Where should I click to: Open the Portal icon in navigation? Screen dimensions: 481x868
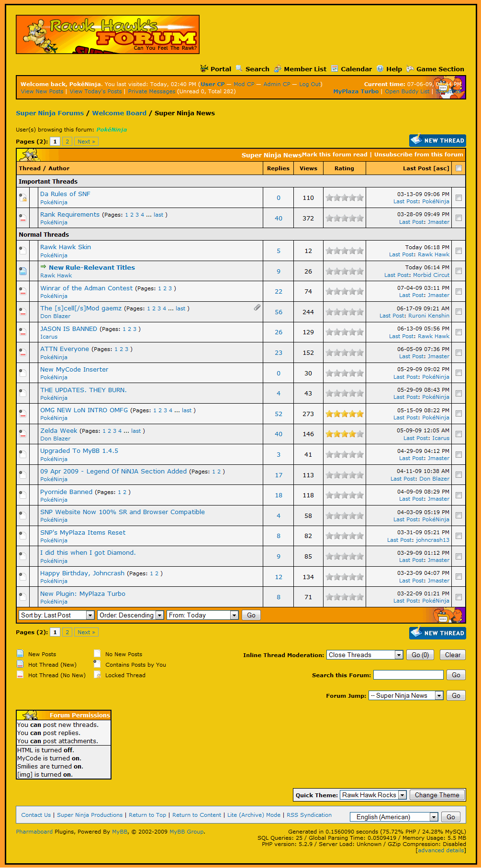pos(204,68)
